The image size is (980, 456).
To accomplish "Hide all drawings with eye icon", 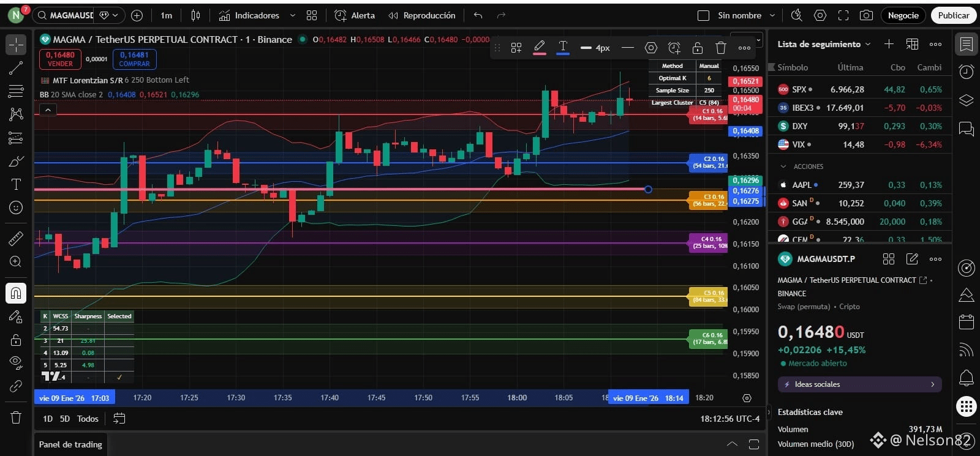I will (16, 363).
